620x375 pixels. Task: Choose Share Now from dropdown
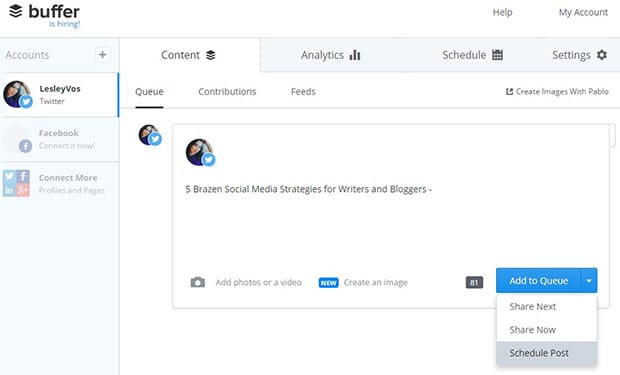[x=546, y=330]
